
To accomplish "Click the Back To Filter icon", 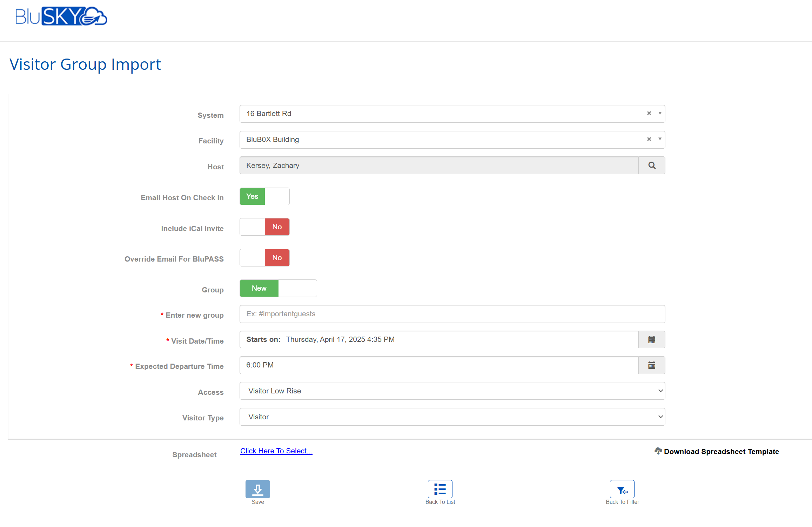I will pyautogui.click(x=622, y=489).
